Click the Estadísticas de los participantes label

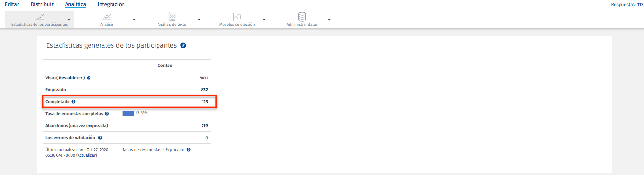39,24
